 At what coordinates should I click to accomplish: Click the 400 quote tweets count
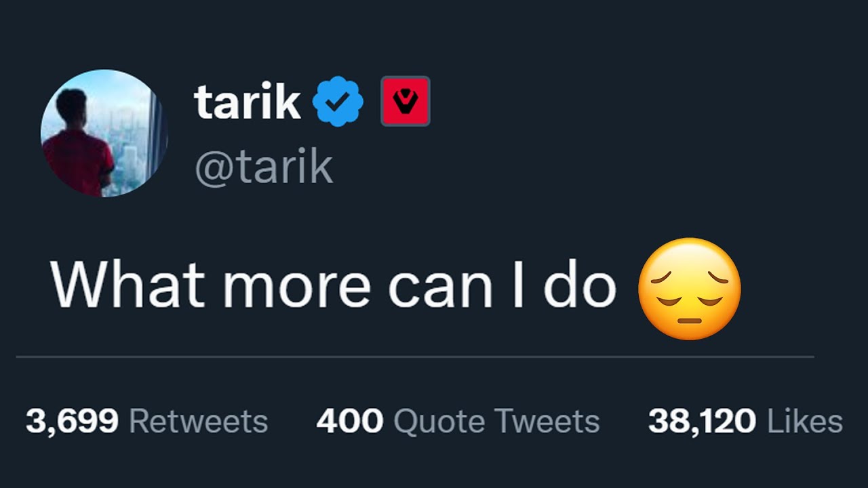click(x=350, y=422)
